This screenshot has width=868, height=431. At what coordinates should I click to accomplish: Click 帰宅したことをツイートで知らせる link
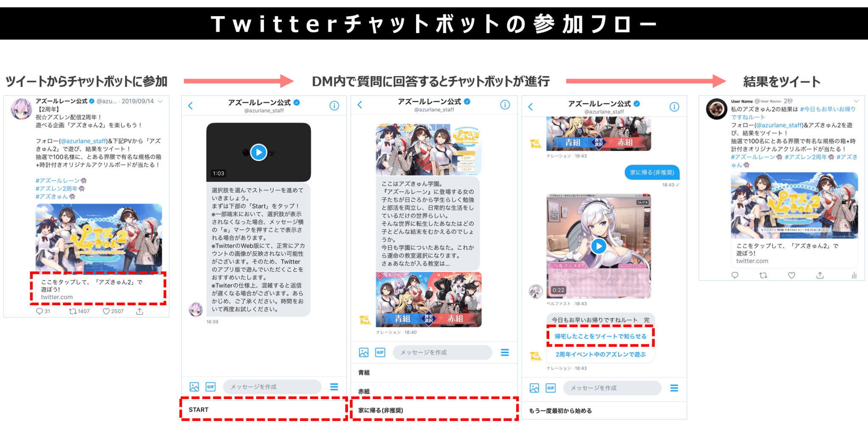[x=601, y=336]
